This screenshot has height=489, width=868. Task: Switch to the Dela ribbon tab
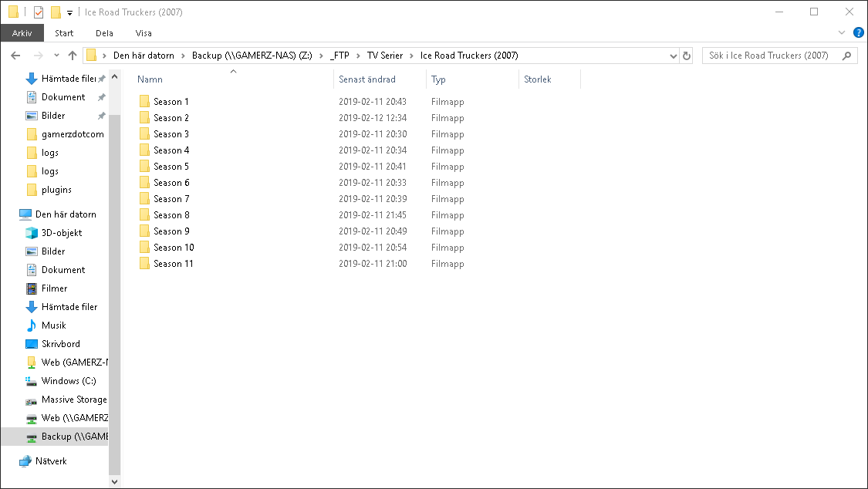104,33
